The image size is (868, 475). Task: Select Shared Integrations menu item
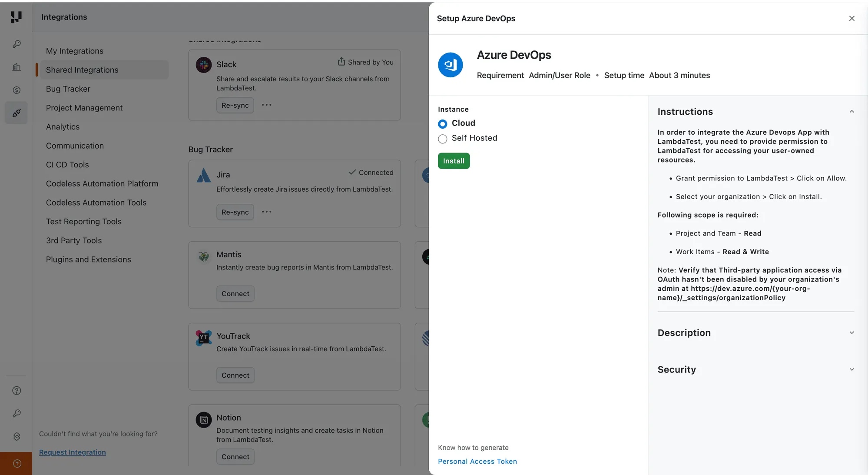[x=103, y=70]
